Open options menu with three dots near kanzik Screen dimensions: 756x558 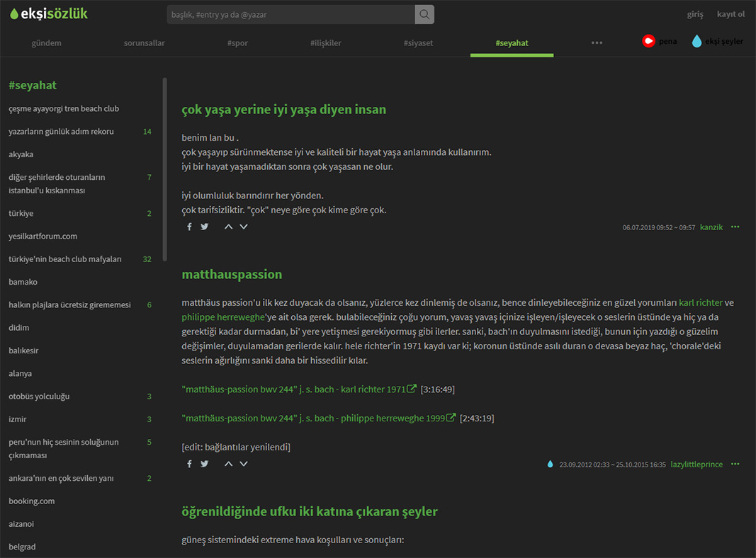(x=735, y=227)
